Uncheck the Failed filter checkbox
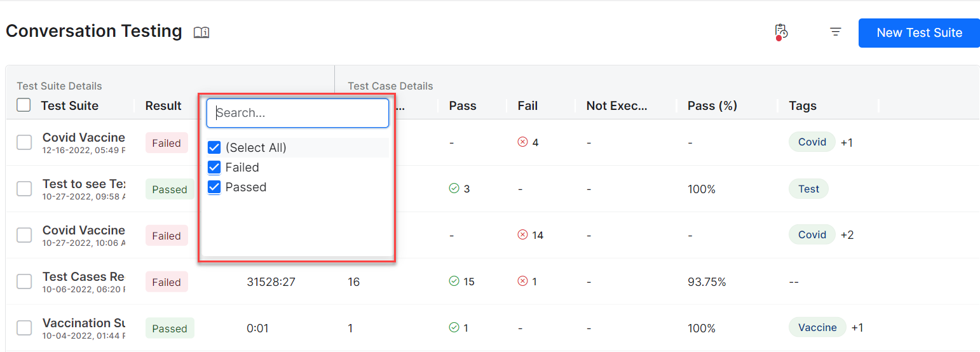 pos(214,168)
